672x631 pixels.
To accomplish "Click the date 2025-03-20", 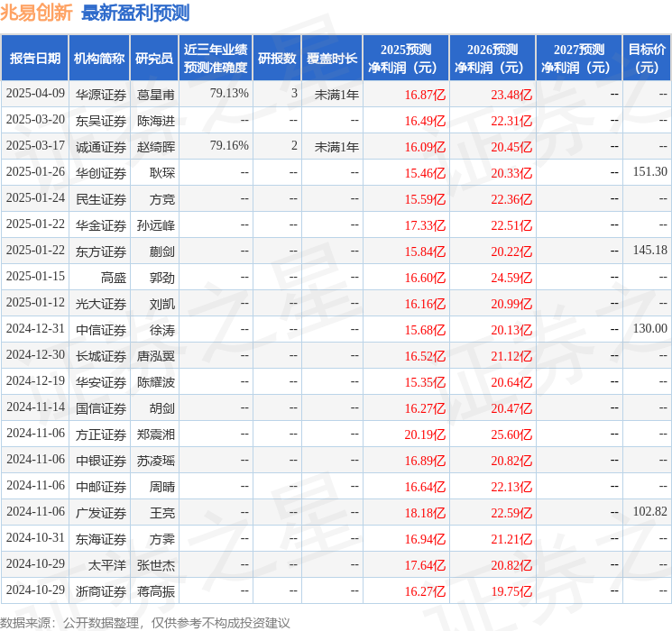I will (35, 120).
